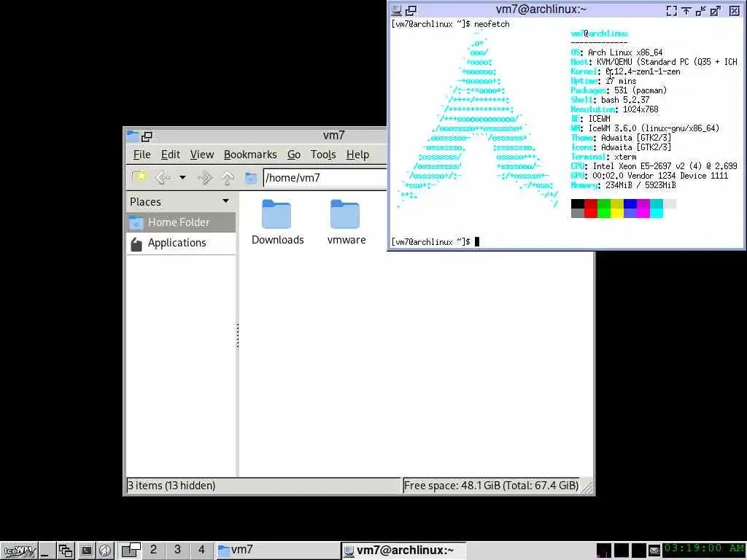Activate the vm7 taskbar window button
Viewport: 747px width, 560px height.
click(x=277, y=551)
